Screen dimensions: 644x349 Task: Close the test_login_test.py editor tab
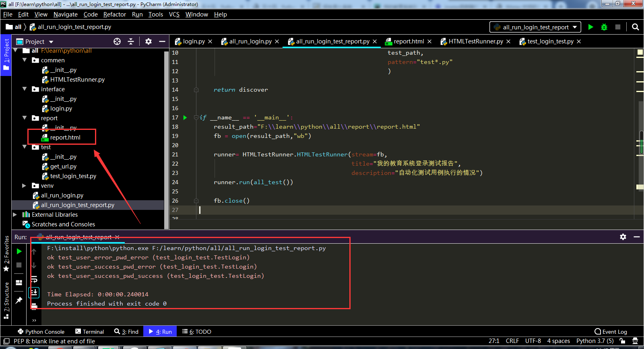(579, 41)
